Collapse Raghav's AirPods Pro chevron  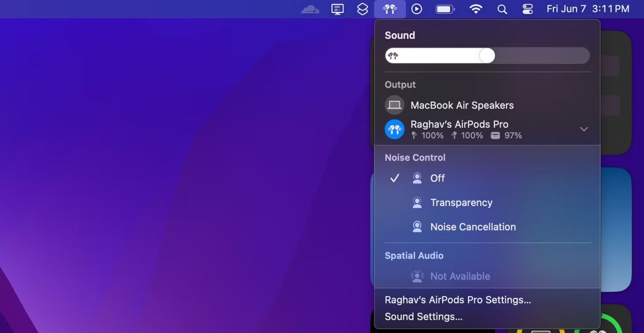click(x=584, y=129)
